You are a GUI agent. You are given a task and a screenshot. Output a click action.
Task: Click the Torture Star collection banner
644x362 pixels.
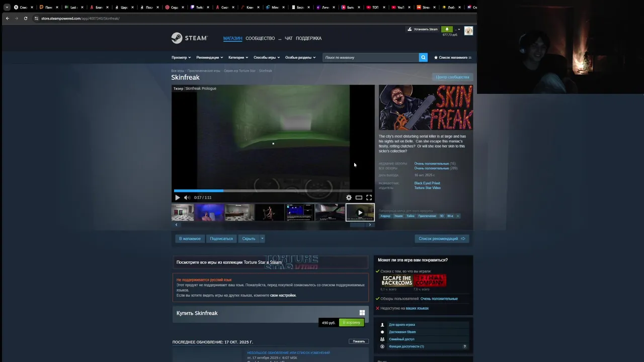coord(271,262)
